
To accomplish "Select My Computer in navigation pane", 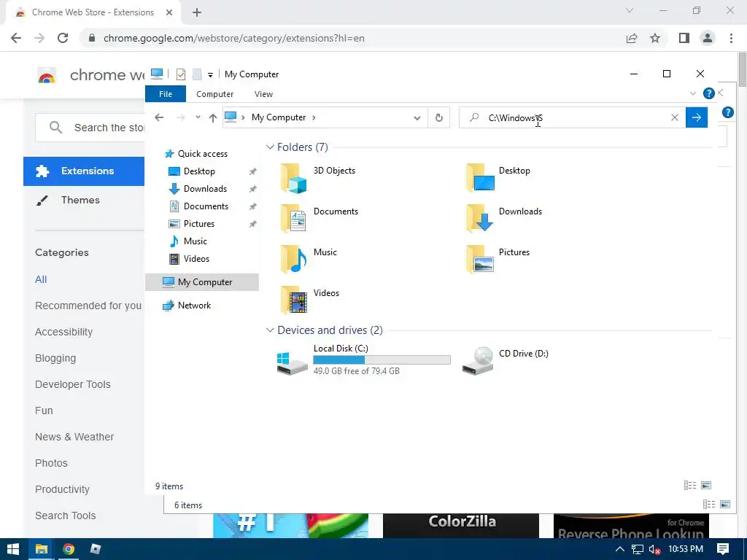I will 203,282.
